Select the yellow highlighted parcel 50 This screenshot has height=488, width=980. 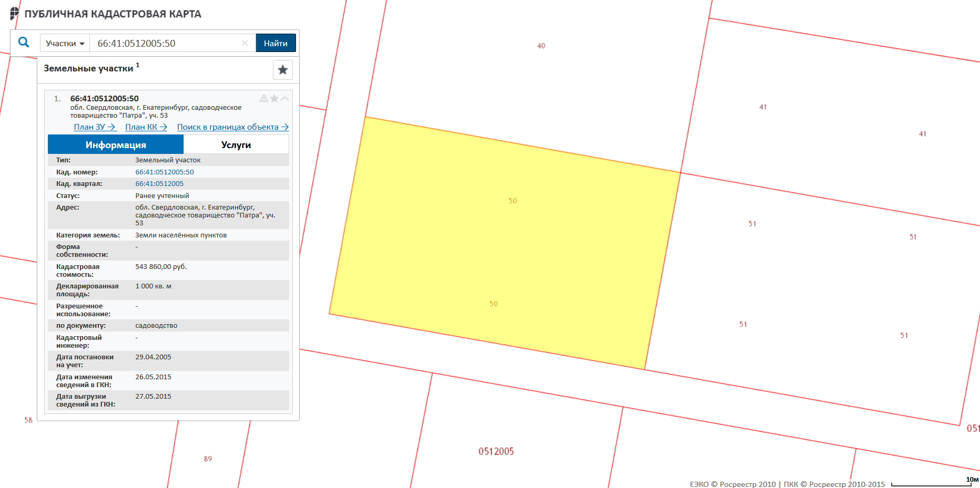505,247
